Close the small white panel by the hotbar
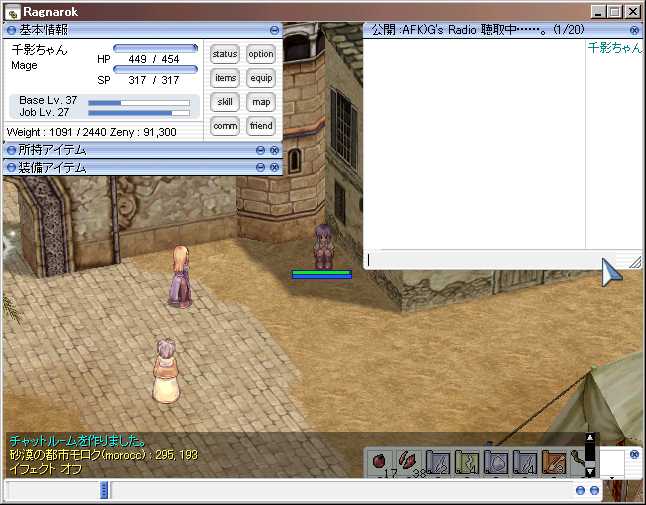Screen dimensions: 646x505 634,454
